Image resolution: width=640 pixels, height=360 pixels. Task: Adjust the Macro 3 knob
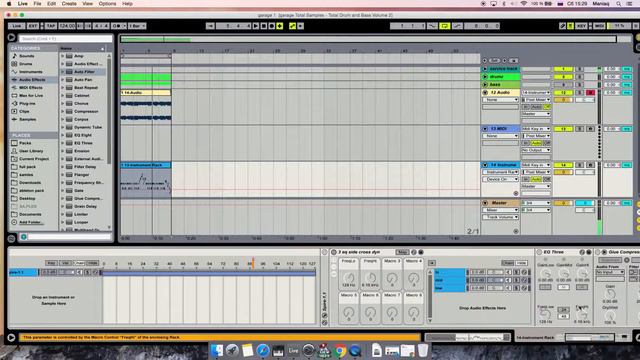pyautogui.click(x=392, y=278)
